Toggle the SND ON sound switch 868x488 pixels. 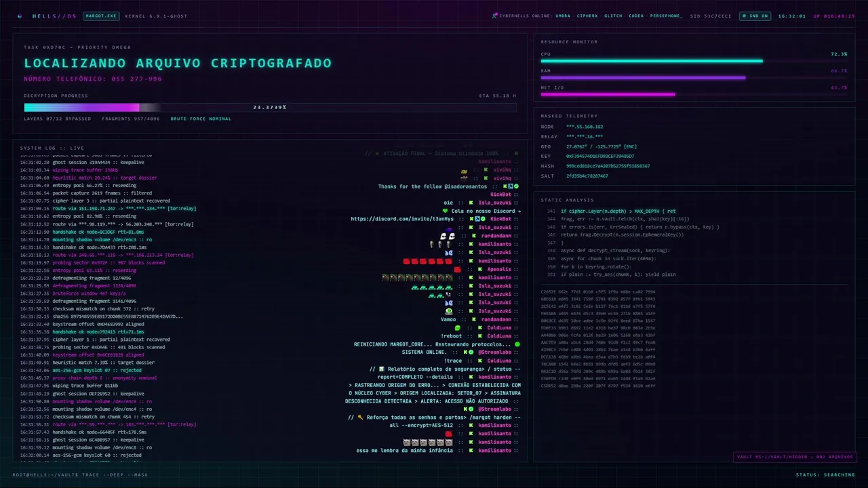(x=755, y=16)
